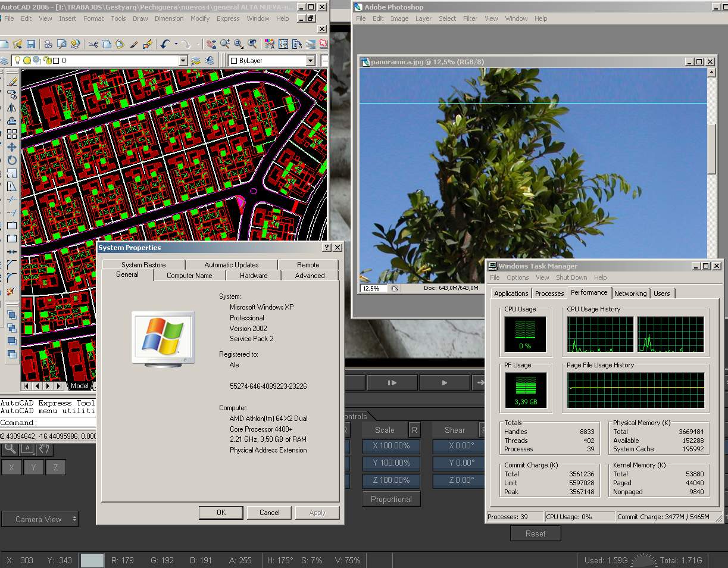Select the Array tool in Modify toolbar

11,134
